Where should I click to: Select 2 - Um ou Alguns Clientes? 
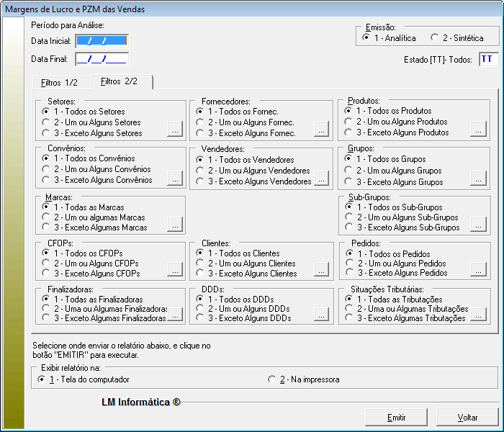pos(201,264)
